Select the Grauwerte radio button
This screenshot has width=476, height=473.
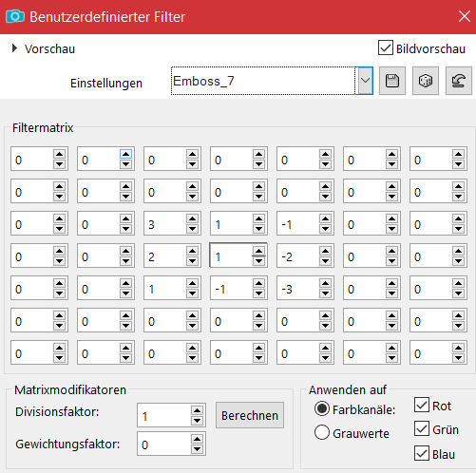(x=322, y=432)
